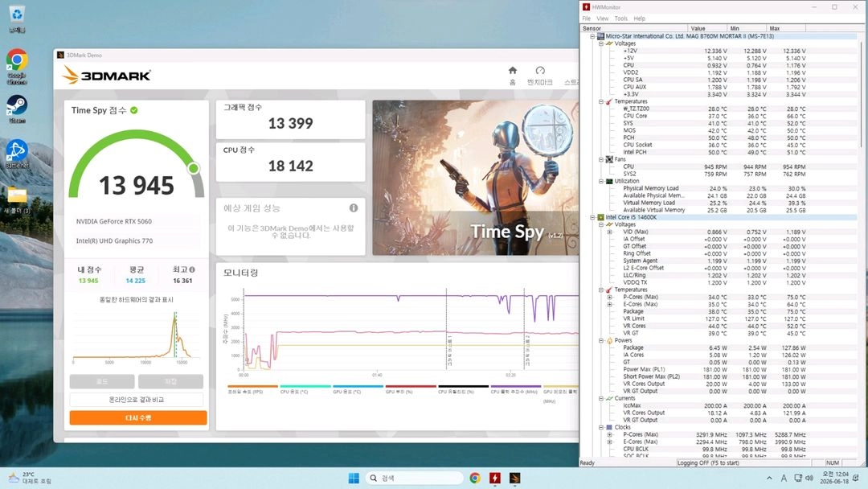Click the orange 다시 수행 button
The height and width of the screenshot is (489, 868).
pyautogui.click(x=138, y=417)
